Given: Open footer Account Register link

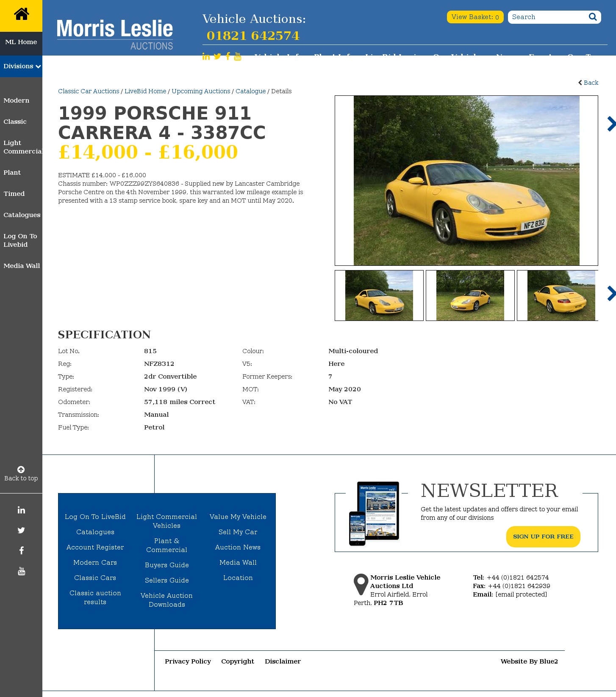Looking at the screenshot, I should [95, 547].
